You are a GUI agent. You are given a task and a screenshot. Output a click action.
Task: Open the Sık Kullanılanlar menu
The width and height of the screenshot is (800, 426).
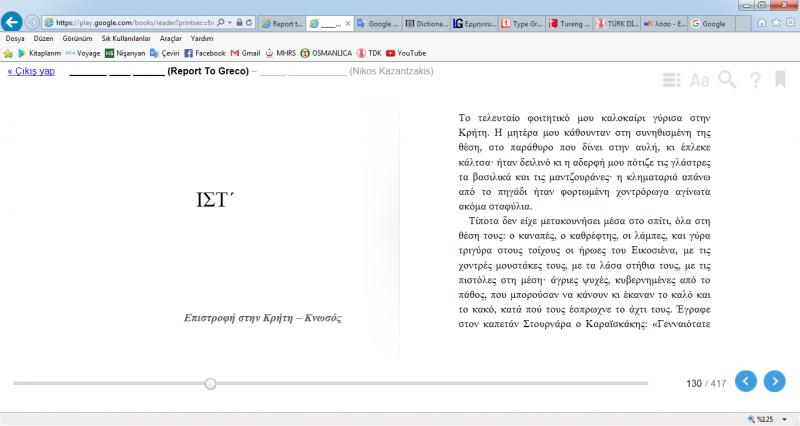tap(126, 39)
